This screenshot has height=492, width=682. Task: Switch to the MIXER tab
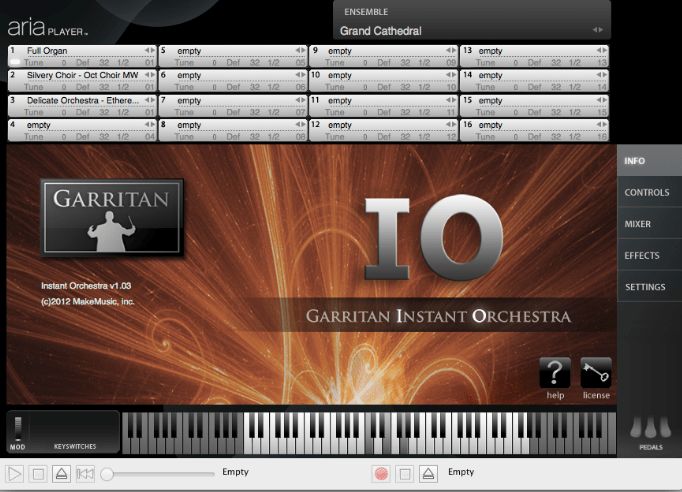point(649,224)
